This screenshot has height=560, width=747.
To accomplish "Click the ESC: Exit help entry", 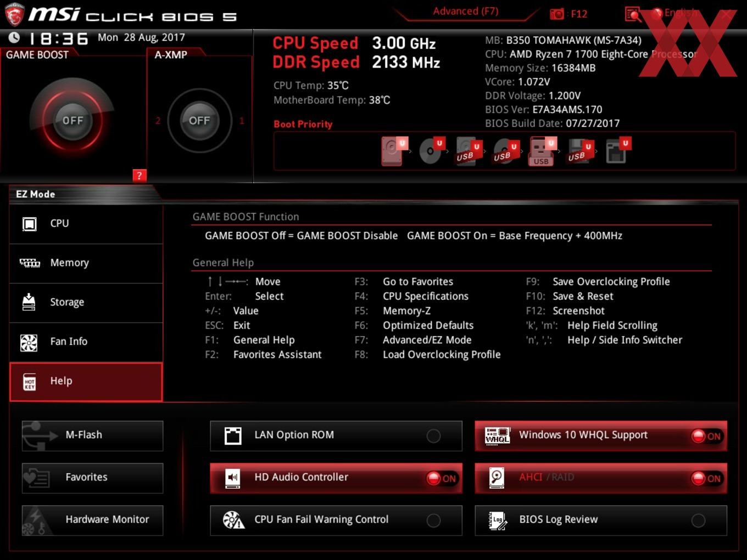I will coord(227,326).
